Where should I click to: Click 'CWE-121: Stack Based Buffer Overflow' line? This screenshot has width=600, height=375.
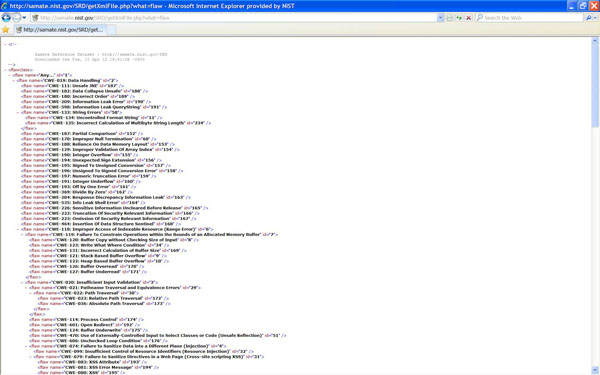point(98,256)
